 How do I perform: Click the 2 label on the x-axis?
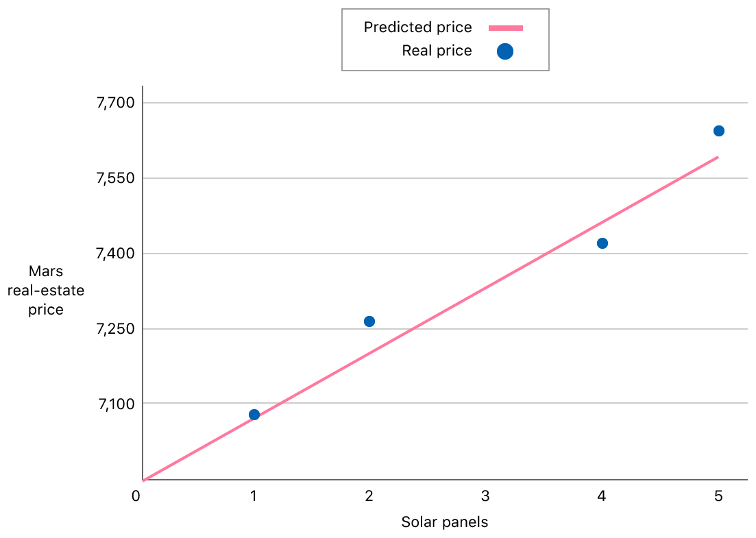369,496
